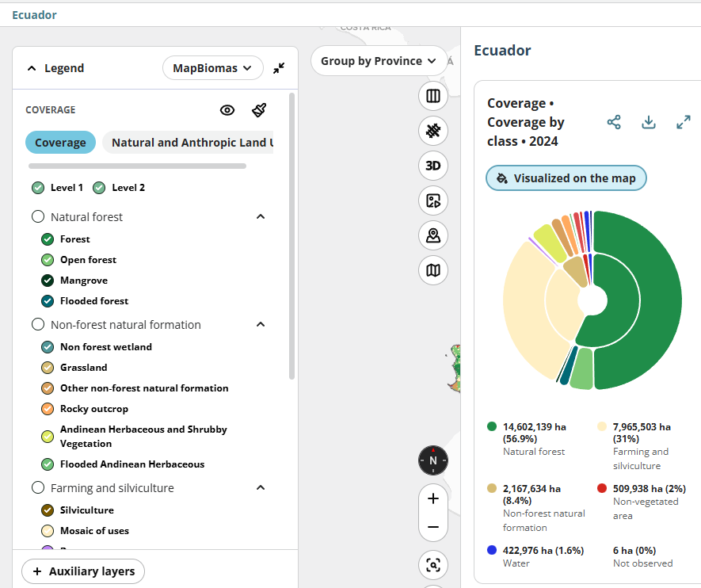The image size is (701, 588).
Task: Open the Group by Province dropdown
Action: pos(378,61)
